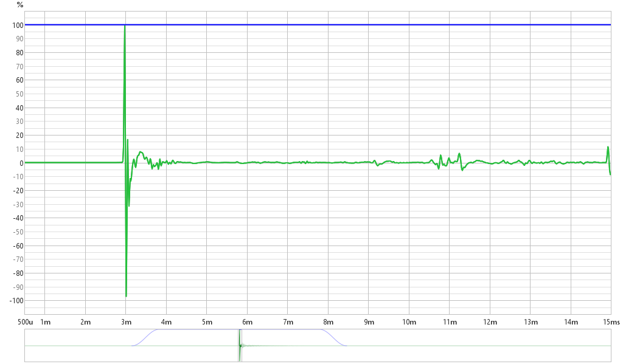Click the "1m" time axis label
The height and width of the screenshot is (364, 623).
click(x=45, y=322)
